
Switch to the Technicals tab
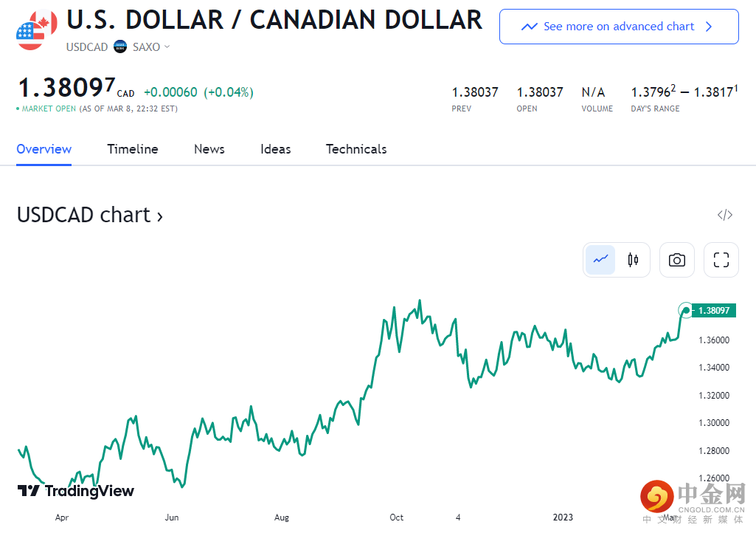[356, 149]
